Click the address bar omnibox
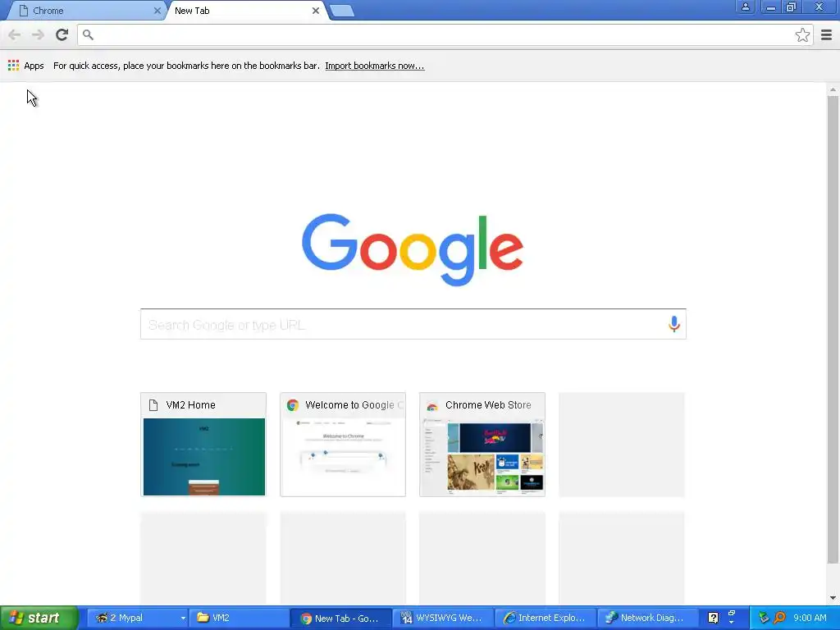 [445, 34]
